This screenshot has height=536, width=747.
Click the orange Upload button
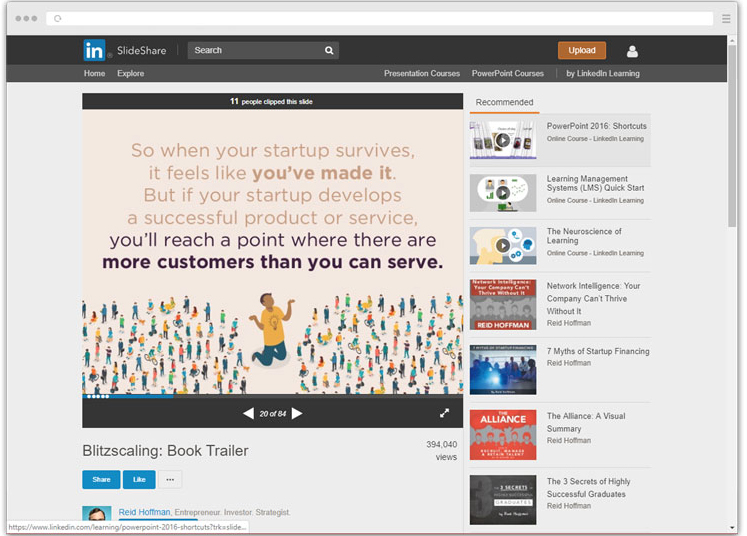point(581,50)
